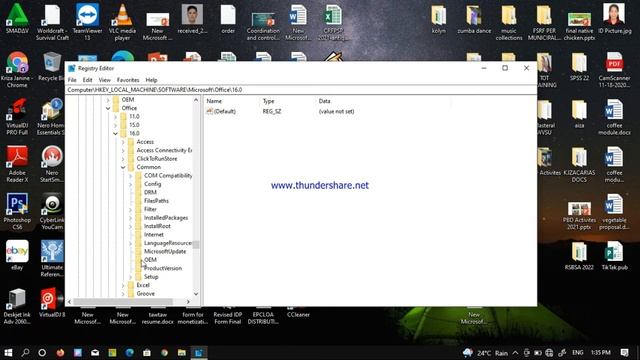
Task: Open the notification center icon
Action: pos(624,353)
